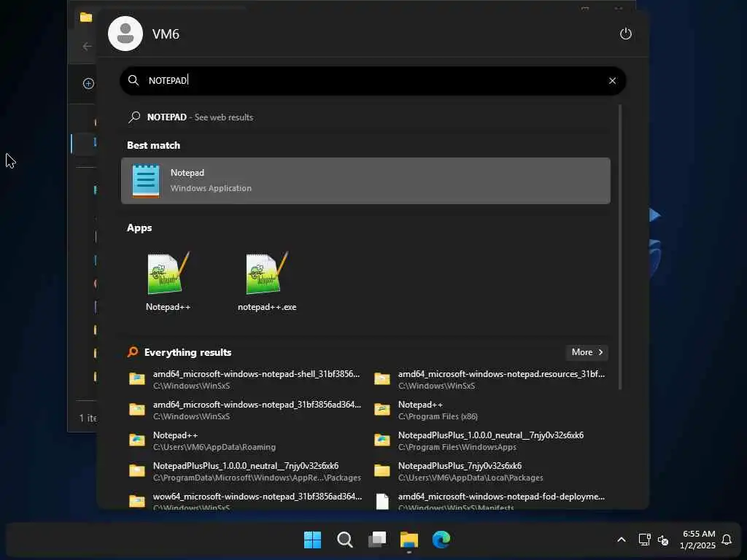Open amd64_microsoft-windows-notepad-shell folder result
Image resolution: width=747 pixels, height=560 pixels.
(244, 379)
